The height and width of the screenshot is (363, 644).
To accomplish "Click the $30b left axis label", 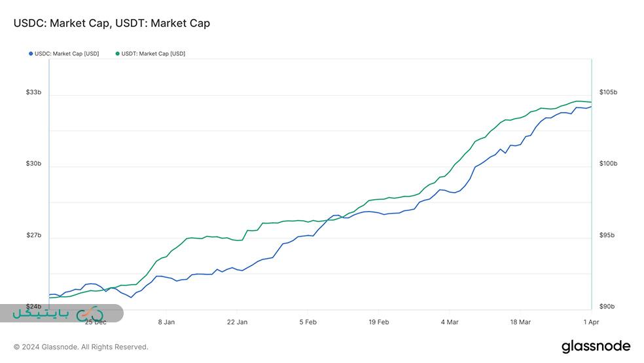I will (33, 164).
